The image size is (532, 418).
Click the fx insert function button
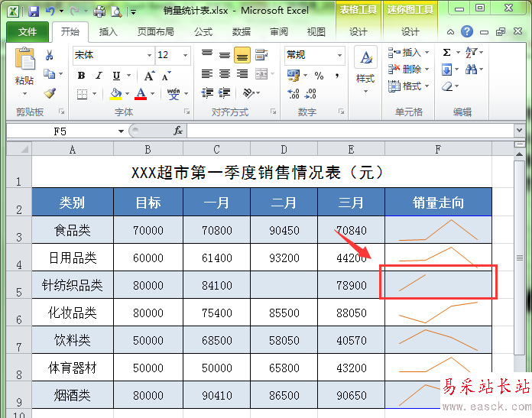pyautogui.click(x=178, y=131)
